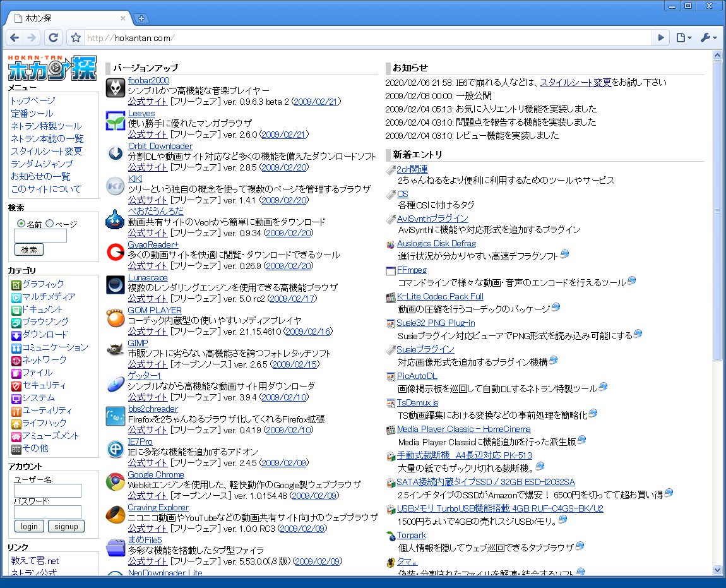The height and width of the screenshot is (588, 726).
Task: Click the グラフィック category icon
Action: pos(16,285)
